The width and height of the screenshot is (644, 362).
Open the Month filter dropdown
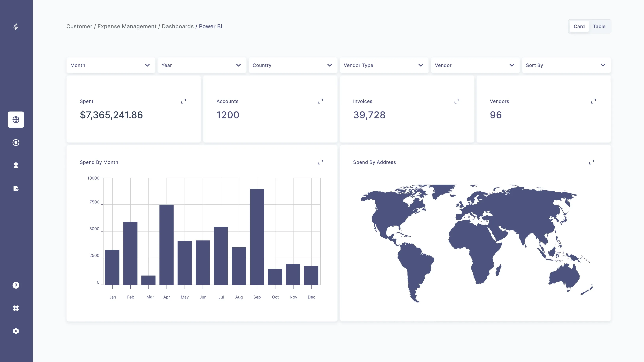pyautogui.click(x=111, y=65)
